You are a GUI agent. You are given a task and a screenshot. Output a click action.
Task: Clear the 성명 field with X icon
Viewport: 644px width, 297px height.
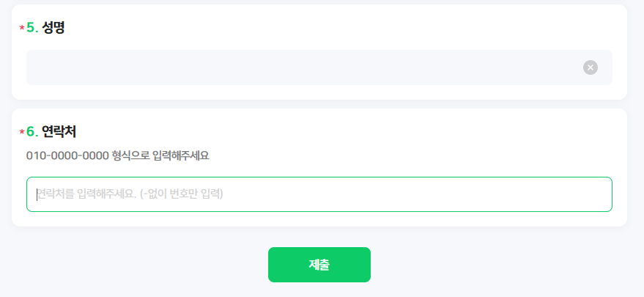[x=591, y=67]
